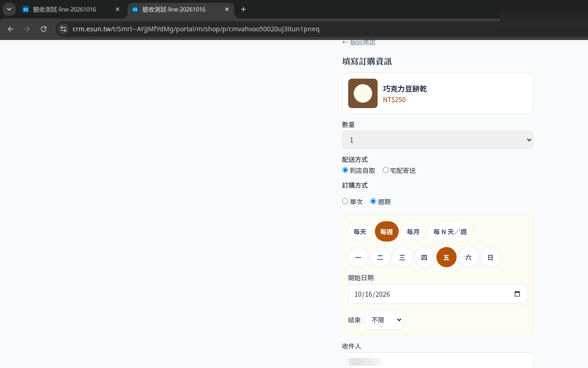Open the 數量 quantity dropdown
588x368 pixels.
[438, 140]
